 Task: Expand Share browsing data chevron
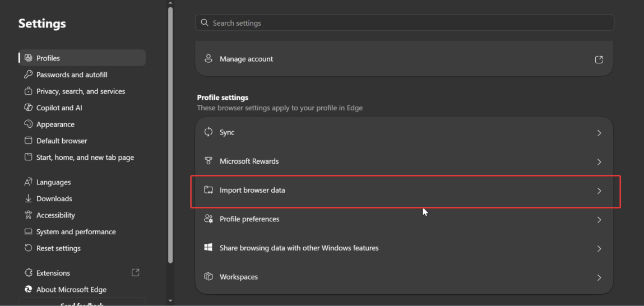point(599,248)
